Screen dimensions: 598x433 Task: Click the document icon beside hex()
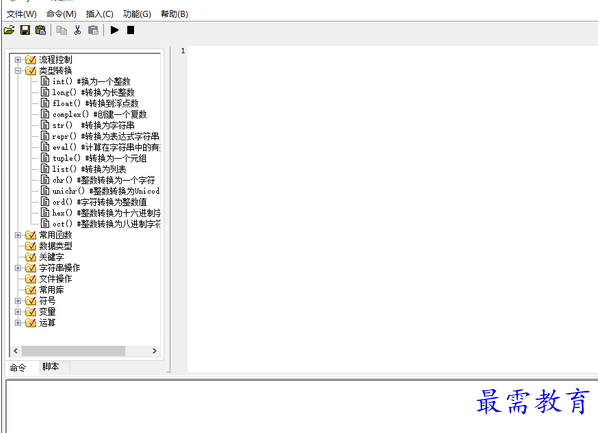[x=45, y=213]
